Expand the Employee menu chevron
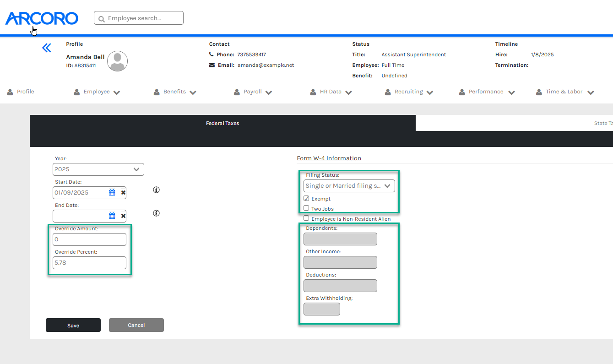Image resolution: width=613 pixels, height=364 pixels. [117, 92]
